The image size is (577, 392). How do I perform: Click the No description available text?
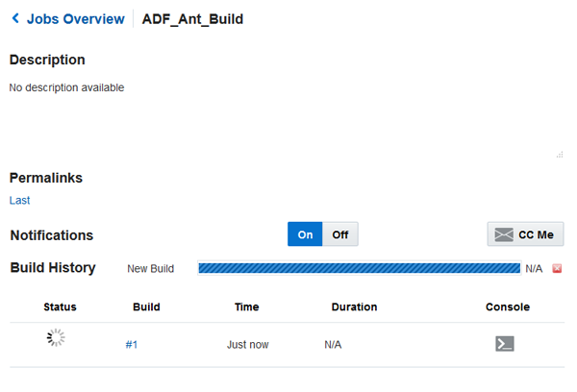pyautogui.click(x=66, y=87)
